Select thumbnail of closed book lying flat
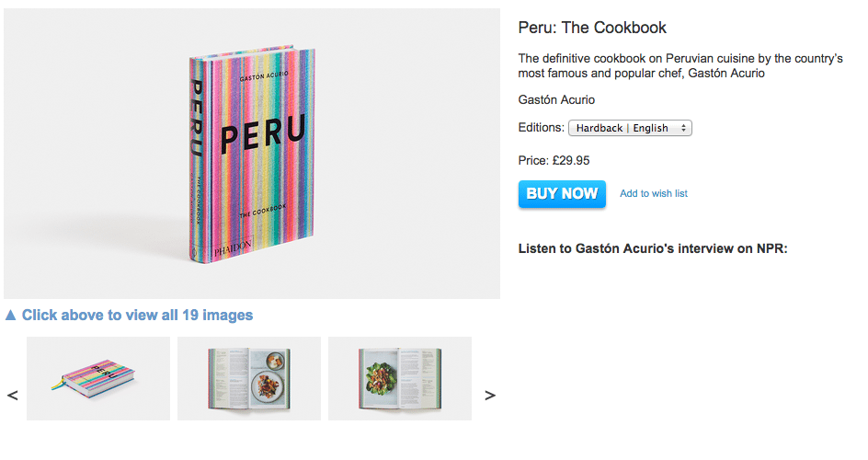The width and height of the screenshot is (868, 460). coord(98,379)
